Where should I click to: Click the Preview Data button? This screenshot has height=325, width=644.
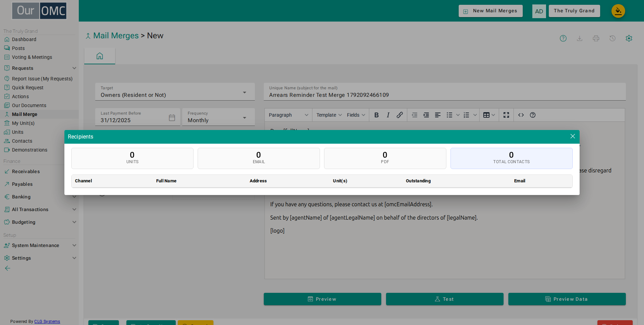(567, 299)
